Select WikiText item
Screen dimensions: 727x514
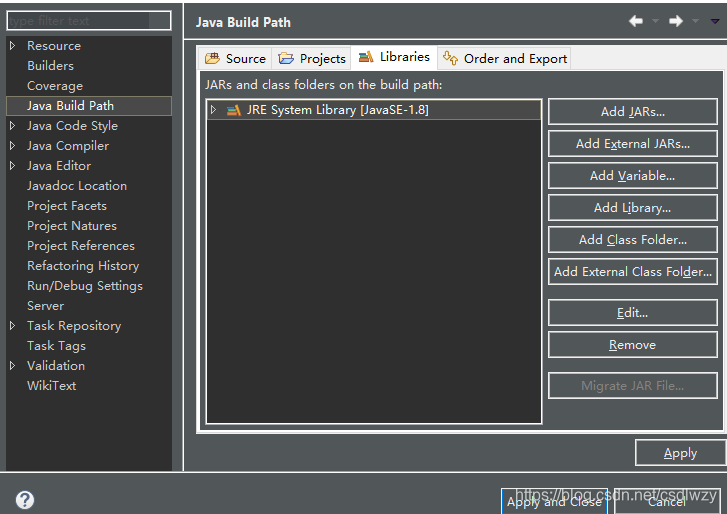pyautogui.click(x=51, y=386)
